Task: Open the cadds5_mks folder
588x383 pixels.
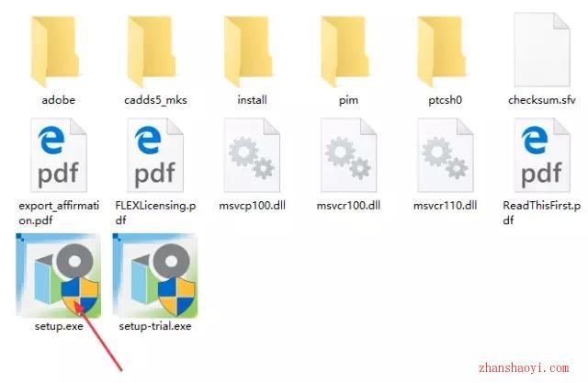Action: [152, 51]
